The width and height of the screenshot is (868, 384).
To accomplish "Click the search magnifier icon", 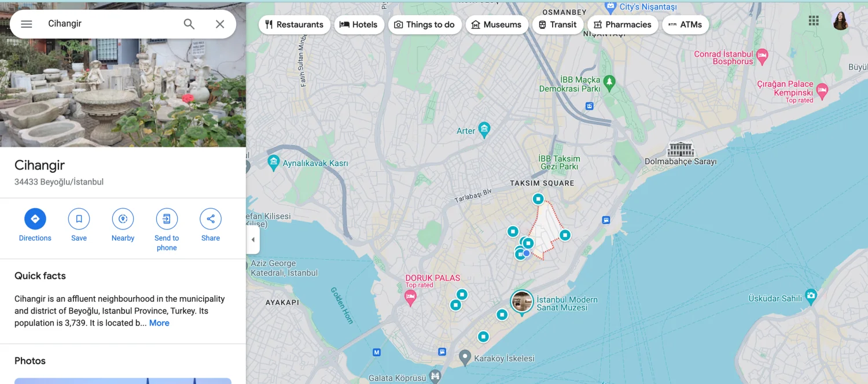I will pos(189,24).
